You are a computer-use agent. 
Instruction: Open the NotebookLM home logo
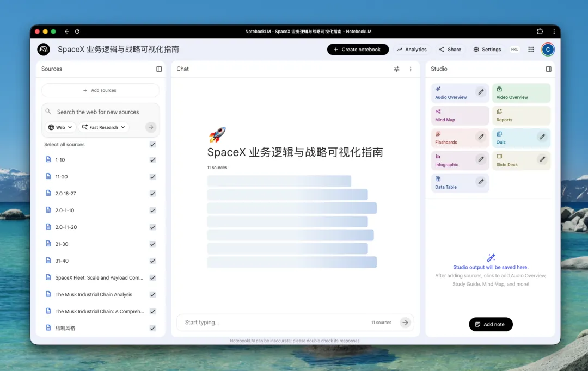[44, 50]
